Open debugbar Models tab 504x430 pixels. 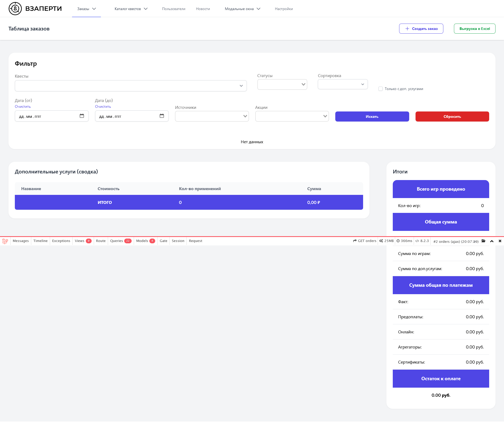point(145,241)
